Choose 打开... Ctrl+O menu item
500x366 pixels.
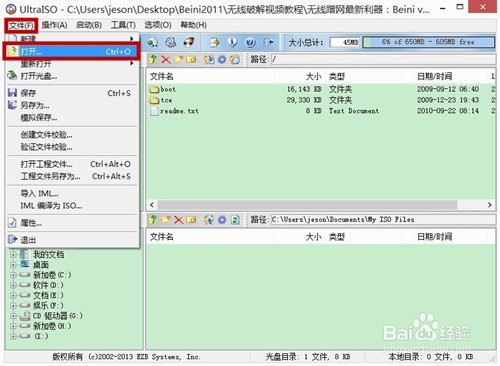tap(71, 51)
